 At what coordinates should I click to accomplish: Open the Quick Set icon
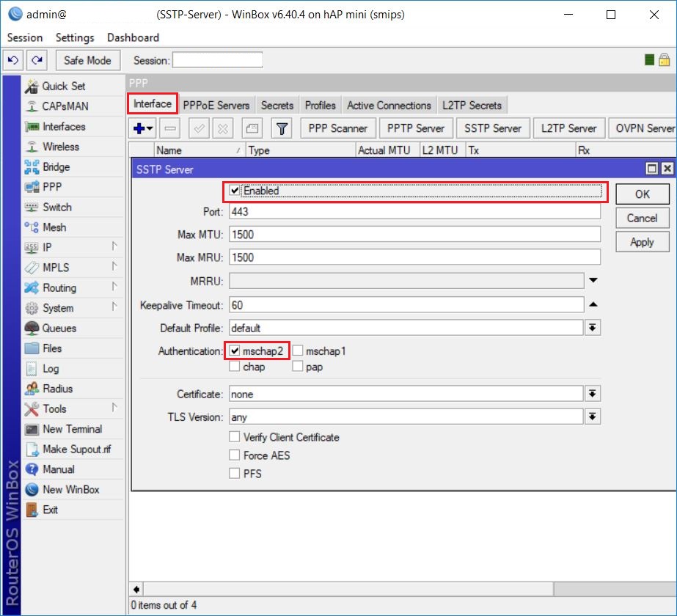(x=32, y=87)
